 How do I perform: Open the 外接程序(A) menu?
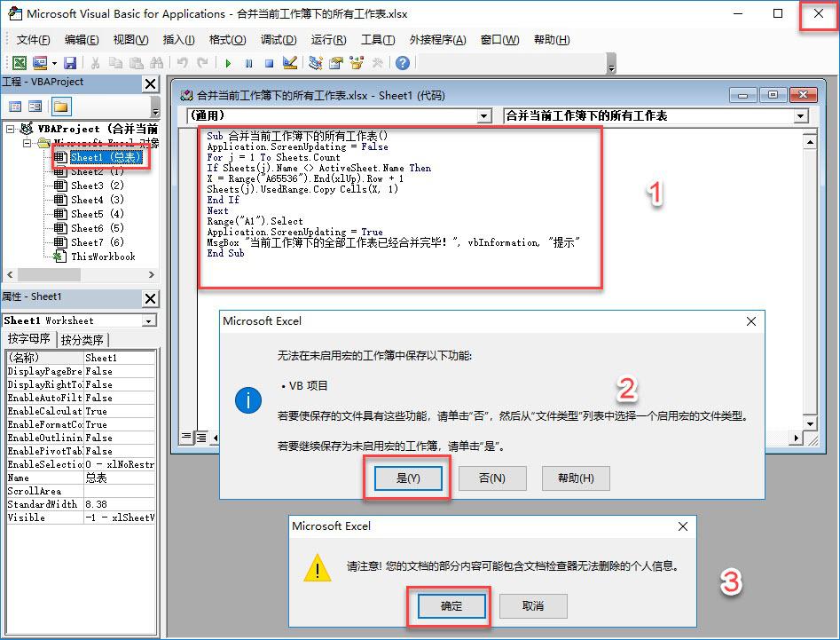[x=437, y=40]
